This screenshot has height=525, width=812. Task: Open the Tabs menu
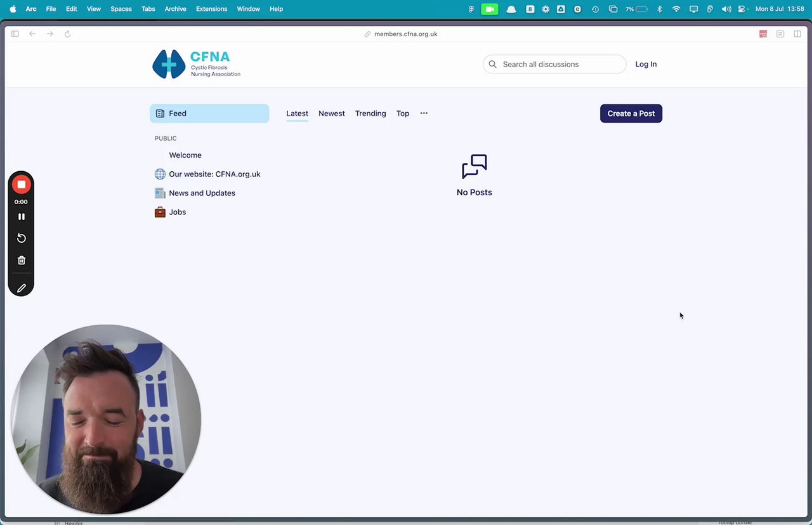point(148,9)
